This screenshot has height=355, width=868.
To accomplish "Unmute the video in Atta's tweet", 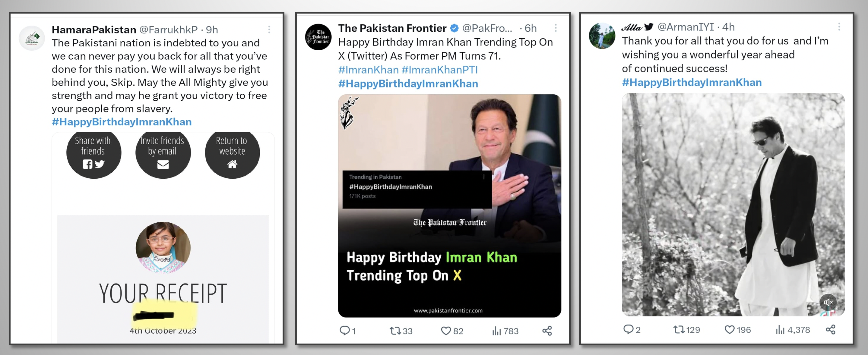I will click(x=828, y=302).
